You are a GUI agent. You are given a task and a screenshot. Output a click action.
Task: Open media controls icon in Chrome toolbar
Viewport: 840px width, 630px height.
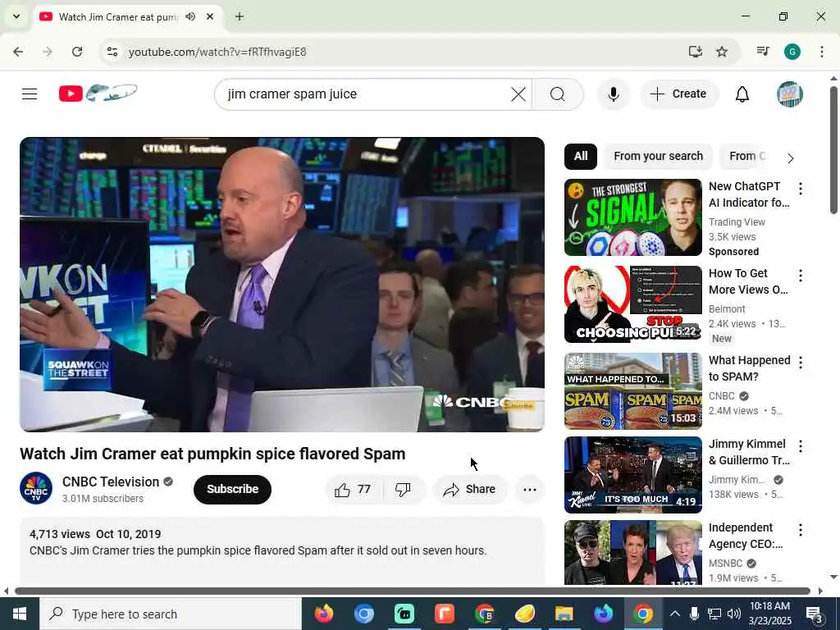coord(763,52)
